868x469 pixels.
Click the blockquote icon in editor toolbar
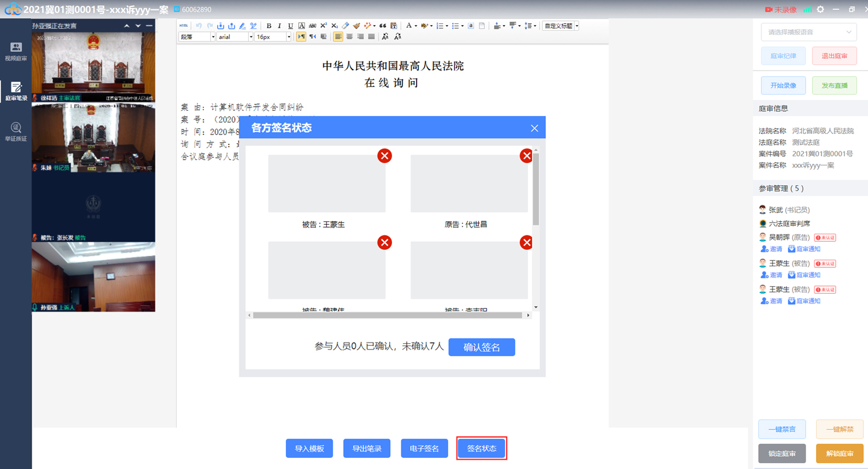pyautogui.click(x=383, y=26)
